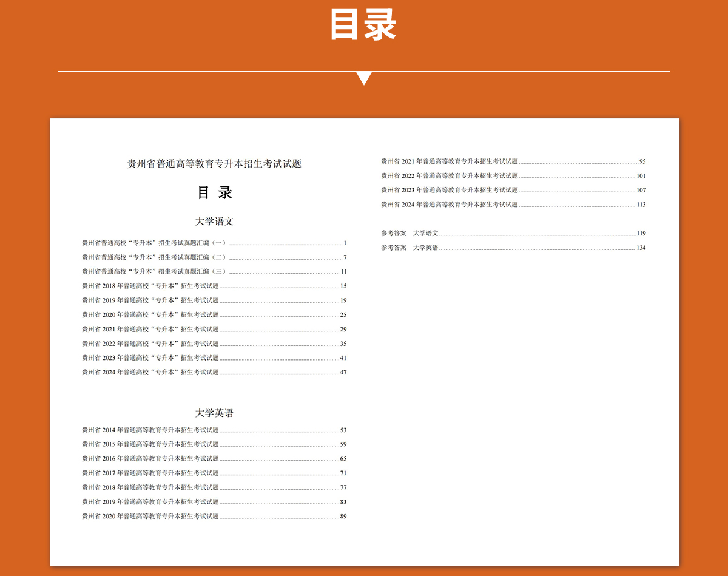Select 2016 年普通高等教育专升本 entry page 65
This screenshot has height=576, width=728.
pos(150,459)
